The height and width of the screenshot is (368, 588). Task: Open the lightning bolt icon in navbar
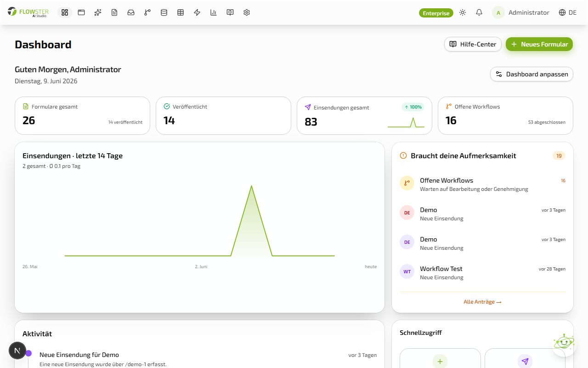(197, 12)
